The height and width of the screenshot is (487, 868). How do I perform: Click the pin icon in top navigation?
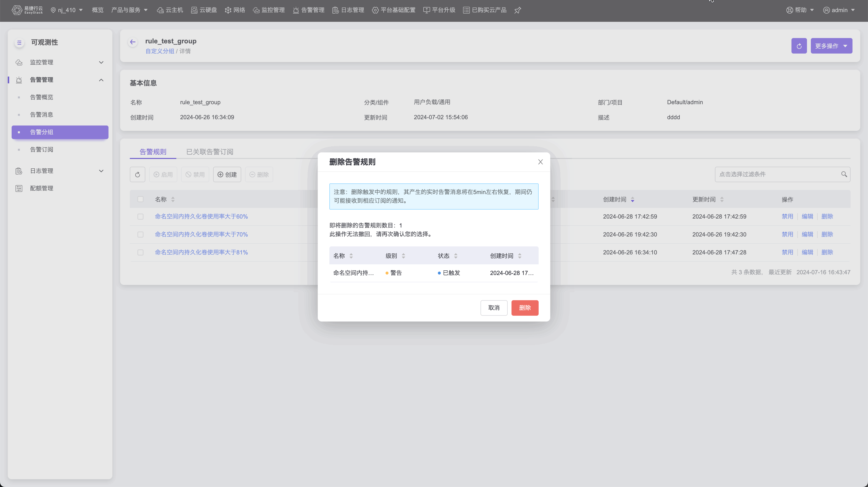(x=518, y=10)
